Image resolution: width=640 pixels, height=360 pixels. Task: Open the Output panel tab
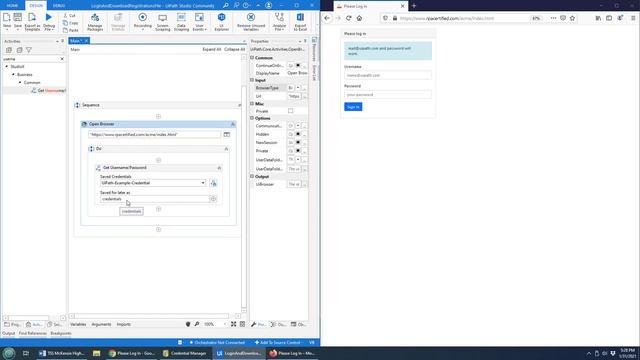click(x=9, y=333)
